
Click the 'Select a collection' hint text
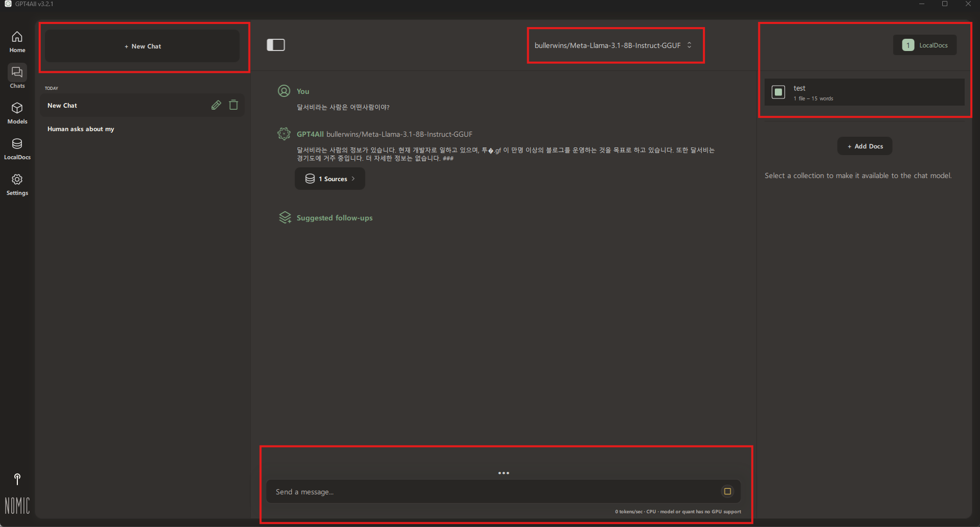click(x=858, y=175)
